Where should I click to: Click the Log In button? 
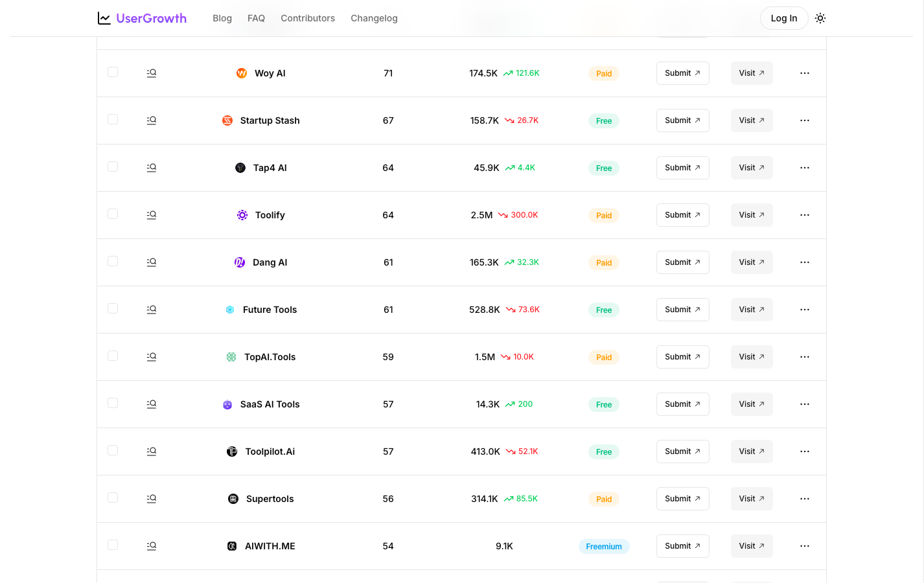pos(784,18)
